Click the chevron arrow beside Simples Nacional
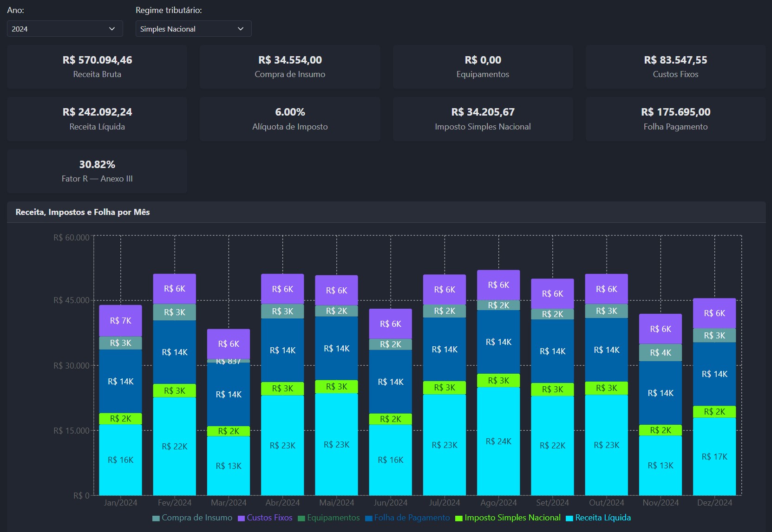772x532 pixels. pyautogui.click(x=241, y=29)
